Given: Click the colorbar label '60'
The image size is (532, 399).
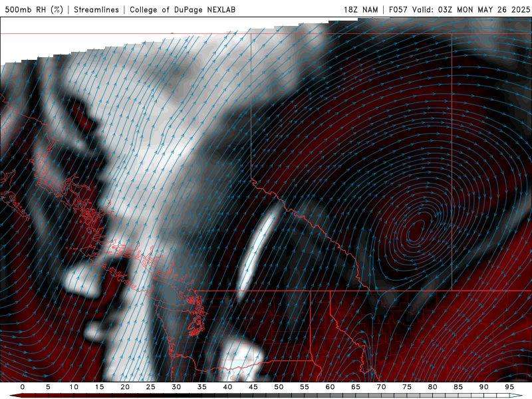Looking at the screenshot, I should [330, 387].
